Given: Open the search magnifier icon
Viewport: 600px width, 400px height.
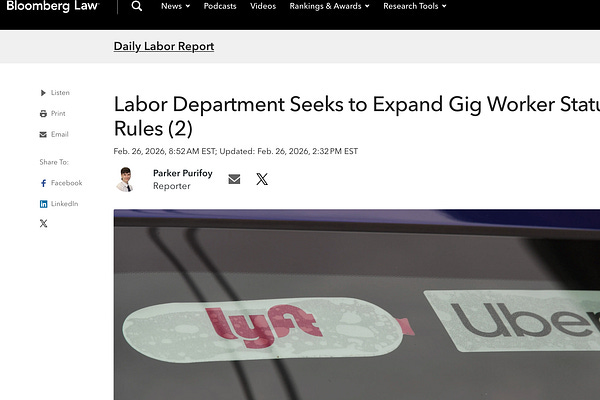Looking at the screenshot, I should pos(137,6).
